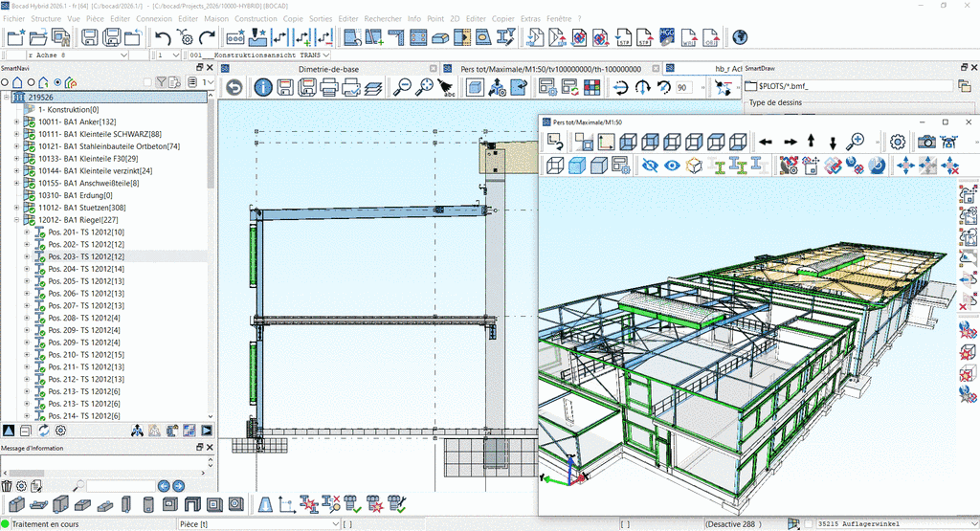980x531 pixels.
Task: Click the zoom-in magnifier in 3D window toolbar
Action: [x=857, y=142]
